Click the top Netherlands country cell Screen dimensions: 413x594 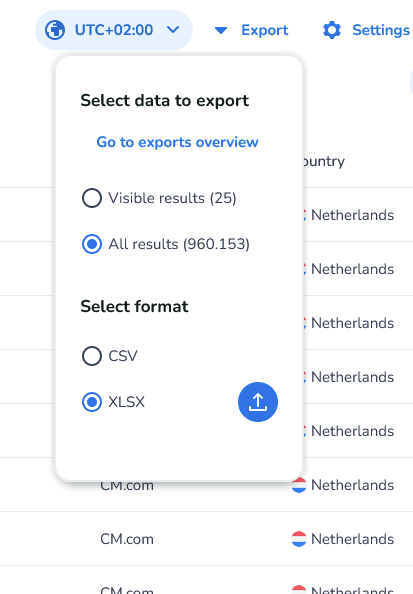click(352, 215)
